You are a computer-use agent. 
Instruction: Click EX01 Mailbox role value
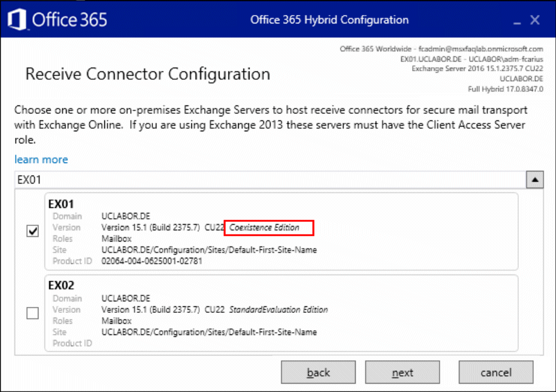pyautogui.click(x=117, y=239)
